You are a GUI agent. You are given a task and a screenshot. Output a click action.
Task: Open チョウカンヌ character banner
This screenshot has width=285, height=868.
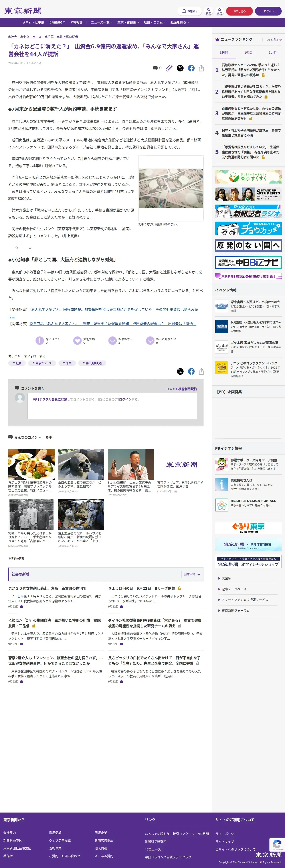pos(248,228)
